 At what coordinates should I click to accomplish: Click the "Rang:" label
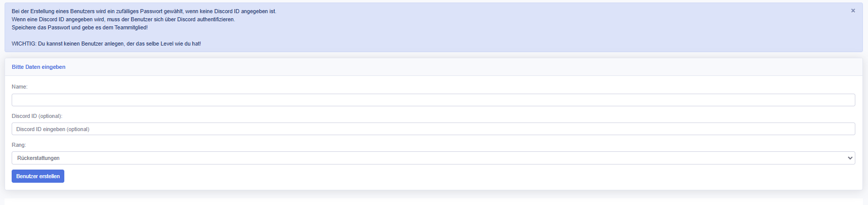tap(19, 145)
